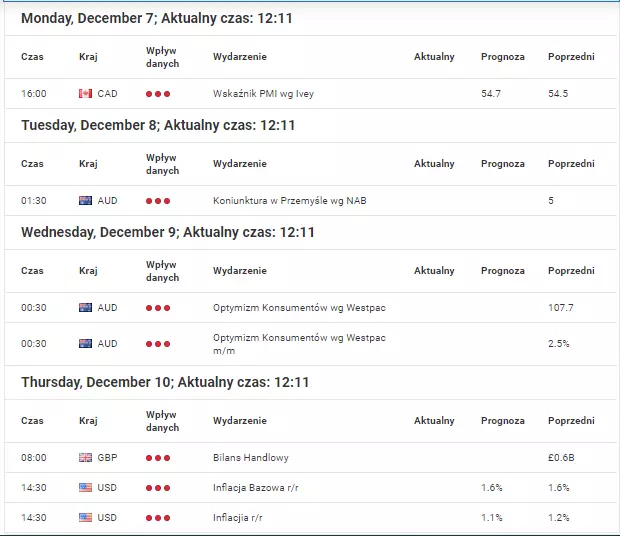Viewport: 620px width, 536px height.
Task: Click the Monday, December 7 date heading
Action: pyautogui.click(x=157, y=18)
